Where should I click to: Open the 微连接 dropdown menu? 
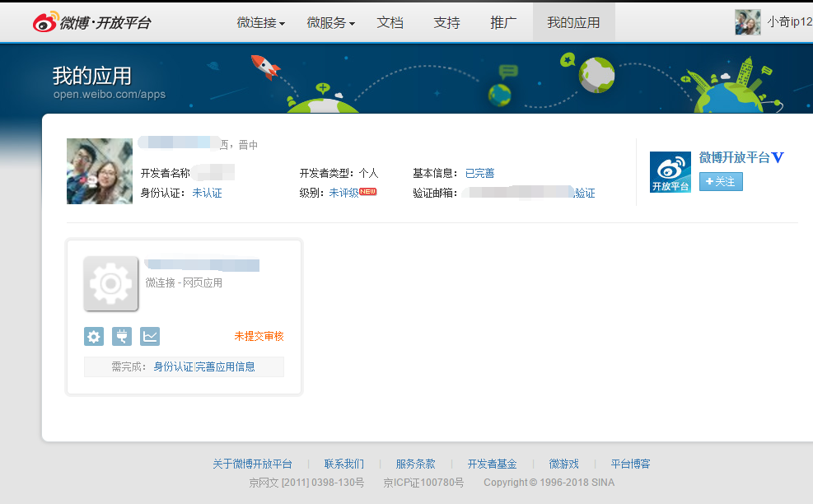(x=261, y=23)
